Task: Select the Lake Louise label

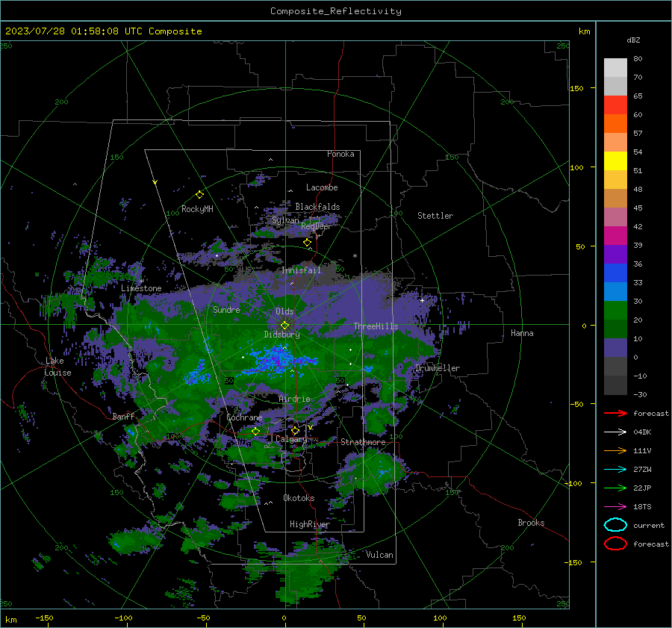Action: click(x=58, y=367)
